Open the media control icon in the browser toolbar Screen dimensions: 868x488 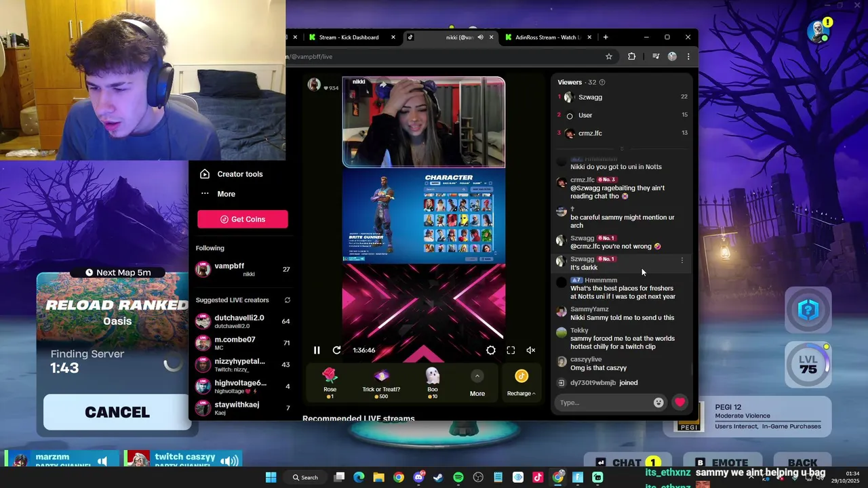coord(656,57)
